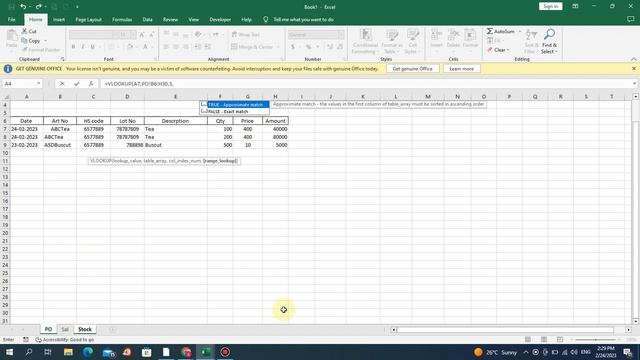Viewport: 640px width, 360px height.
Task: Click the Excel taskbar icon
Action: pyautogui.click(x=205, y=352)
